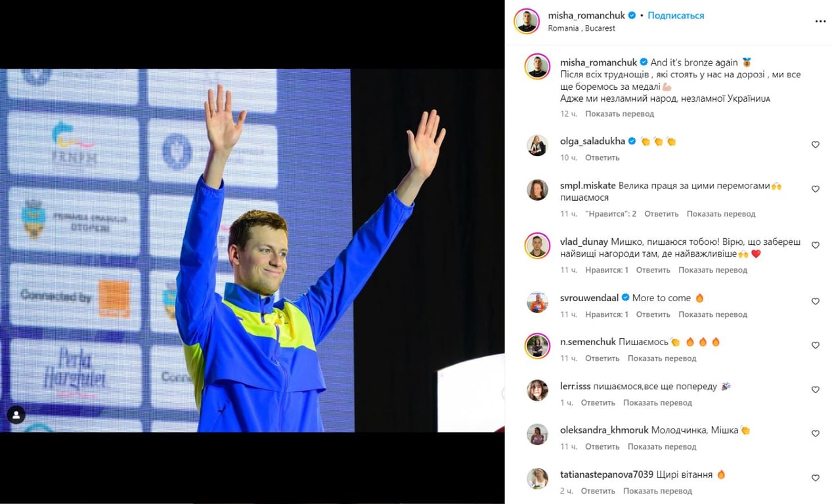Like olga_saladukha's comment with the heart

pyautogui.click(x=816, y=144)
